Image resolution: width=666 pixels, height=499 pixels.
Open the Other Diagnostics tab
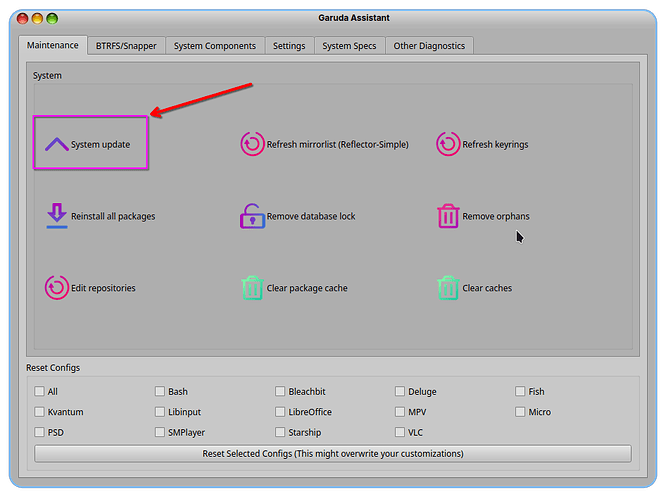(429, 45)
